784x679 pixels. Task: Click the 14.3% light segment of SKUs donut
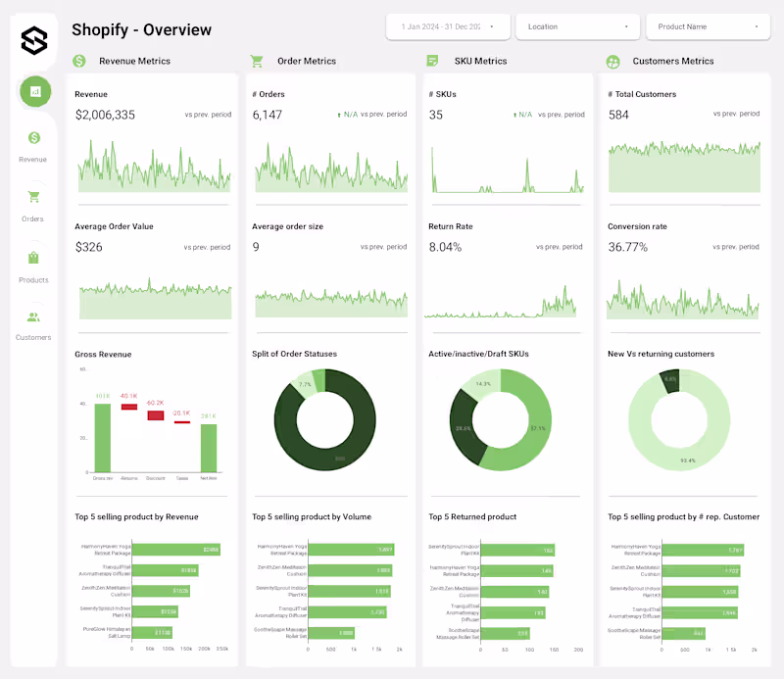[x=481, y=382]
